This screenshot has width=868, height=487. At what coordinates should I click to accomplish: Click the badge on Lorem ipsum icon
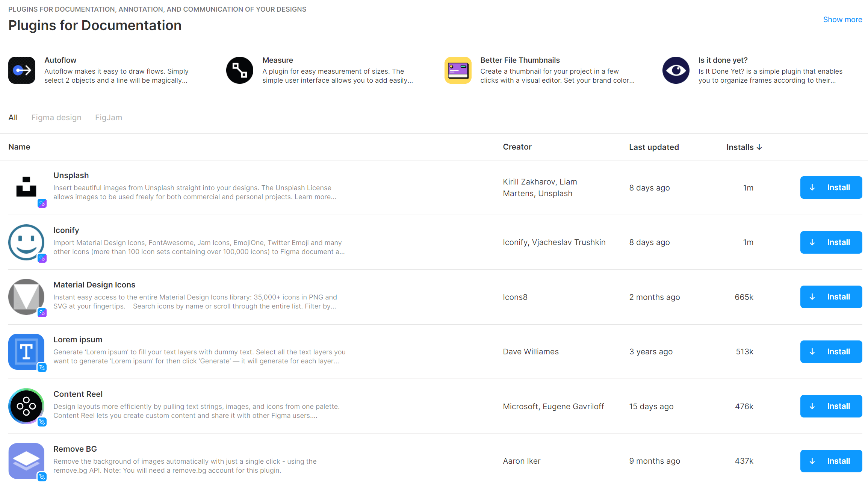point(42,368)
